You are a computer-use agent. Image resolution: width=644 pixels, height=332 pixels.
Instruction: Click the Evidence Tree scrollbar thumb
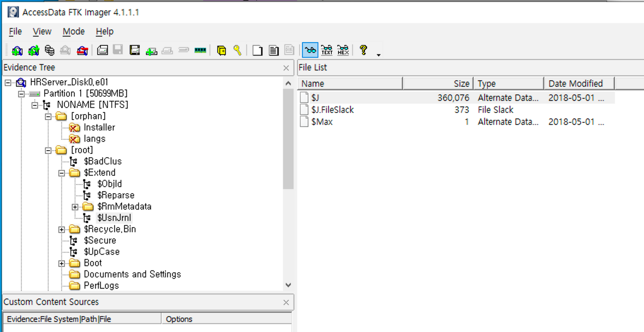[x=288, y=139]
